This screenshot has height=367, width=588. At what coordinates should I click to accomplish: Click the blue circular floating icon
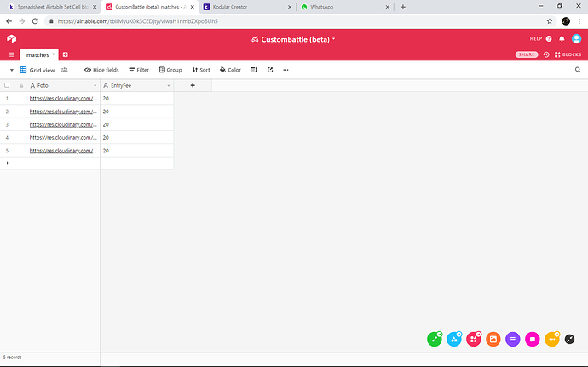454,339
